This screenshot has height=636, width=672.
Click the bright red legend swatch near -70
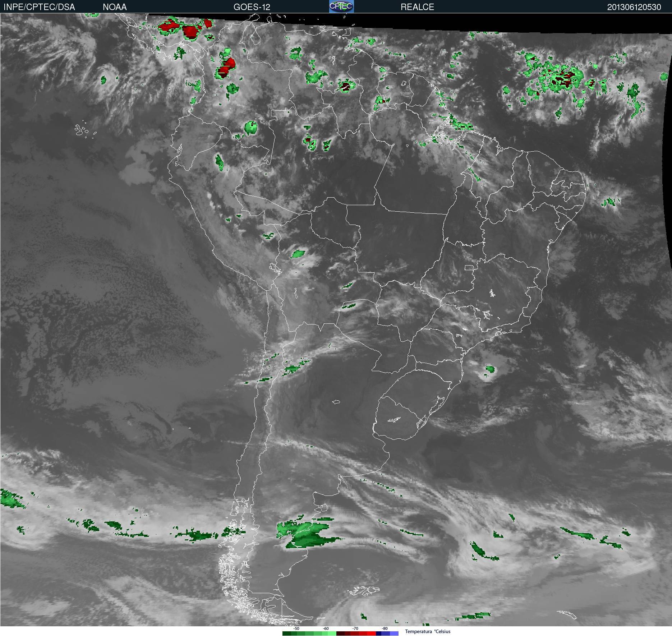(372, 633)
